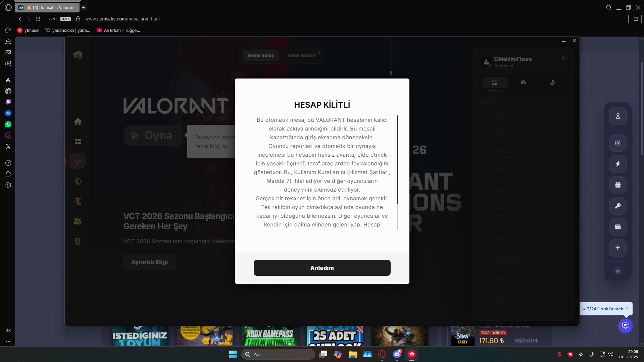The image size is (644, 362).
Task: Select the VALORANT game icon in sidebar
Action: click(78, 161)
